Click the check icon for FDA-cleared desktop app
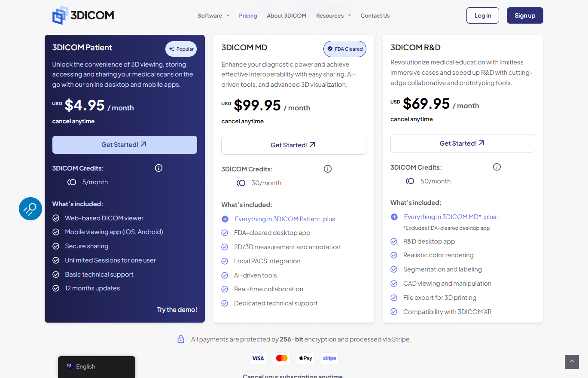 (x=225, y=233)
